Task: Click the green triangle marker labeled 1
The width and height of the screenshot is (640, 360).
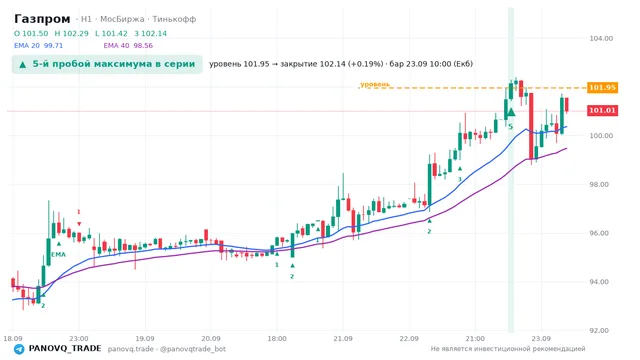Action: tap(277, 254)
